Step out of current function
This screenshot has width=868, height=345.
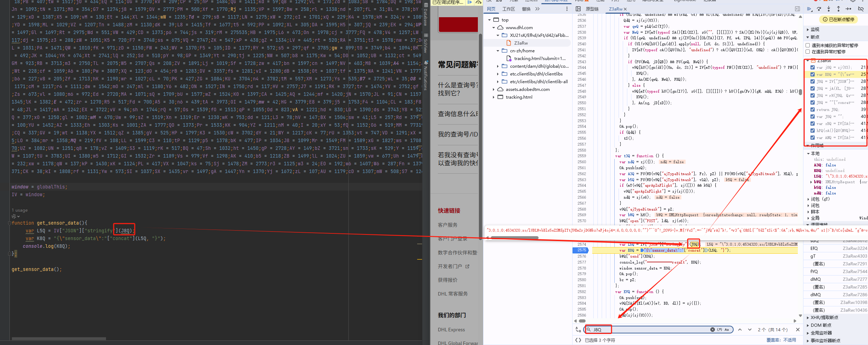tap(839, 9)
